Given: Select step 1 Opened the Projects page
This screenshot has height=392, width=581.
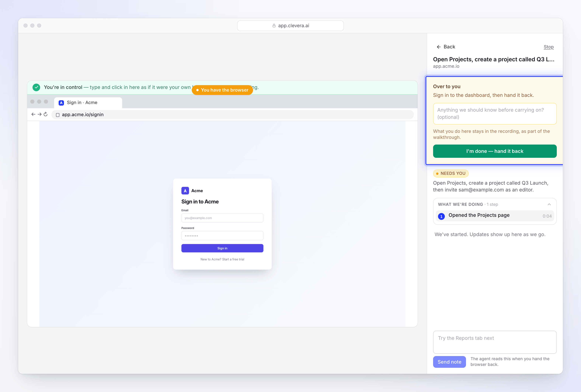Looking at the screenshot, I should coord(495,216).
